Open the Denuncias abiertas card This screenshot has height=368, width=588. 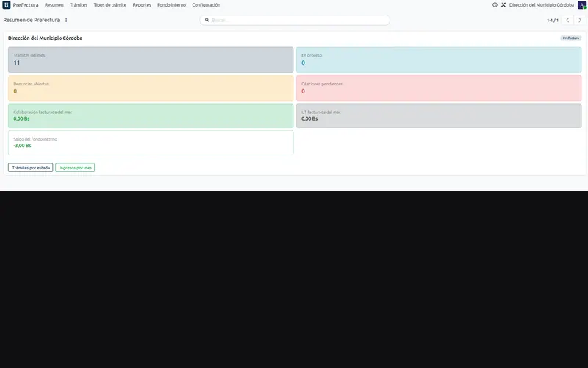tap(151, 88)
